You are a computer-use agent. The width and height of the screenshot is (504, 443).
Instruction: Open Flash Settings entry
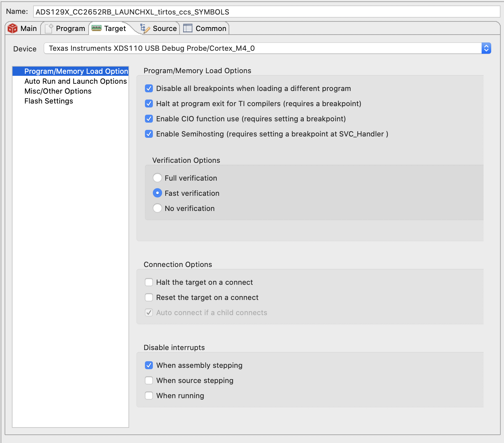(x=70, y=101)
